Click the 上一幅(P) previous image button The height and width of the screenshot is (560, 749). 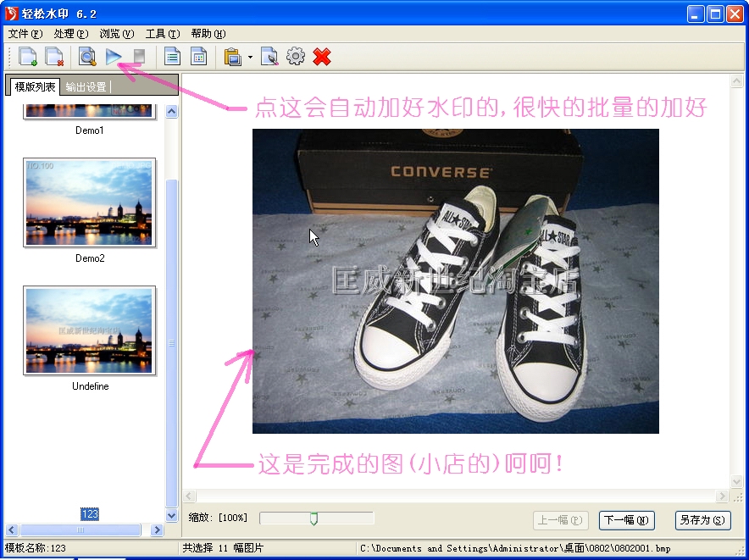click(x=560, y=520)
